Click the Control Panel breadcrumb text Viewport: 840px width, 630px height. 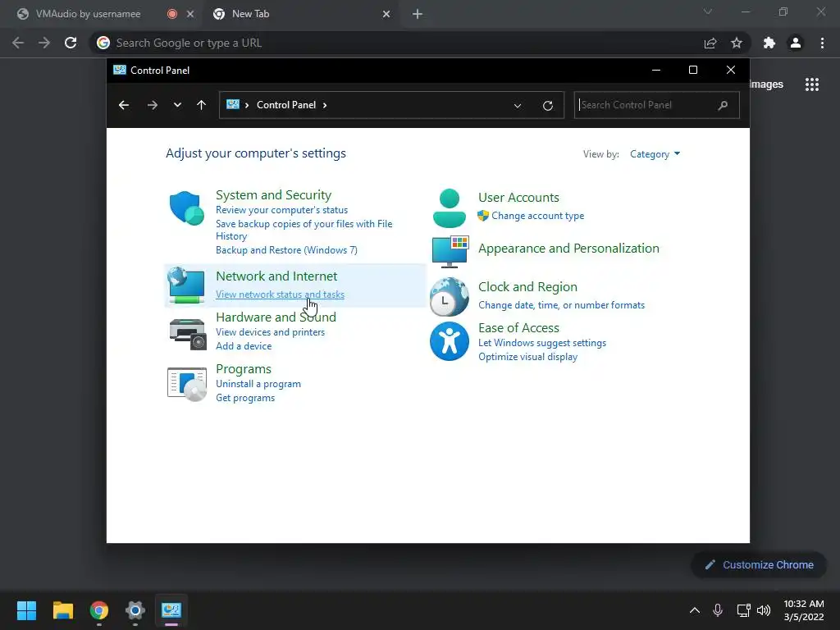[x=286, y=105]
